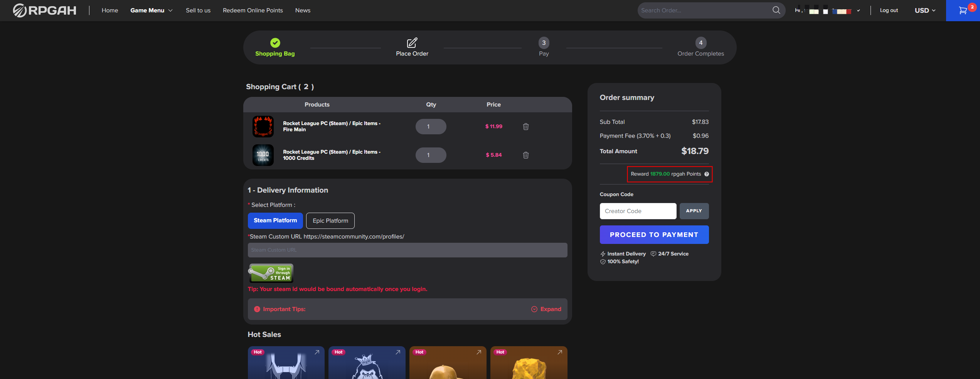Open the USD currency dropdown
Viewport: 980px width, 379px height.
tap(925, 10)
